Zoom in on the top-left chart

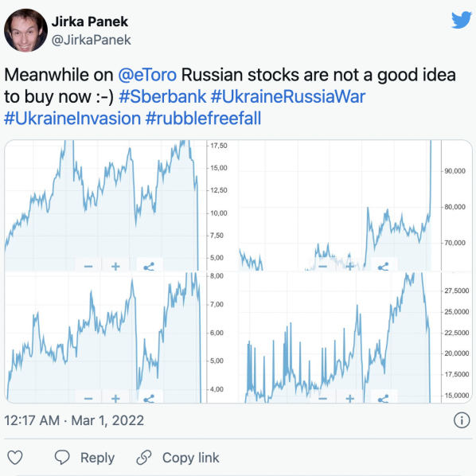(115, 266)
